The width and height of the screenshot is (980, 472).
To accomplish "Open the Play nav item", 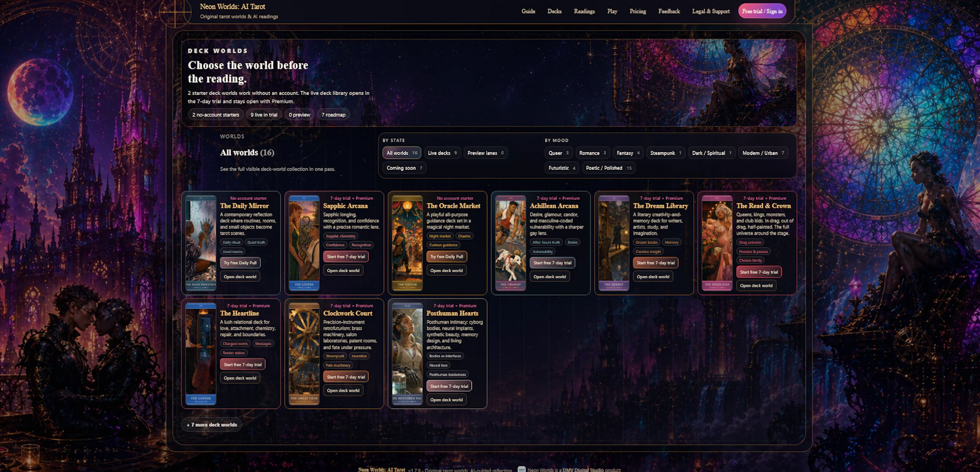I will tap(612, 11).
